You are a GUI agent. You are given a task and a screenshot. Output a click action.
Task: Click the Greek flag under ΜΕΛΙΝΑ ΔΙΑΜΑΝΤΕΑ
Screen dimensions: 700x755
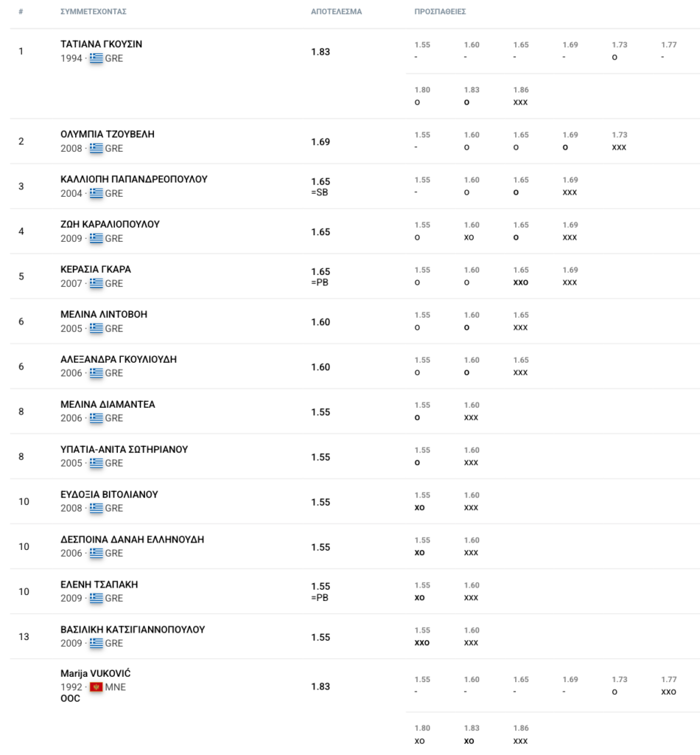pyautogui.click(x=96, y=418)
